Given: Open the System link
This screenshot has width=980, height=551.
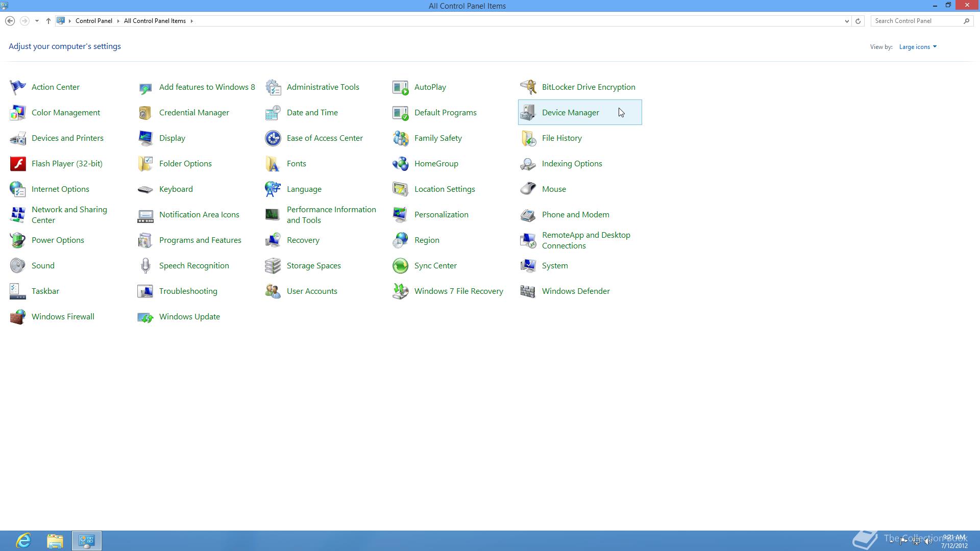Looking at the screenshot, I should pos(555,266).
